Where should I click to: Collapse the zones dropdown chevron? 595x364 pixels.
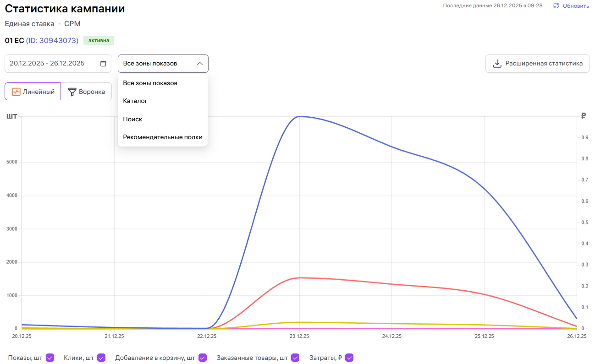pyautogui.click(x=199, y=64)
